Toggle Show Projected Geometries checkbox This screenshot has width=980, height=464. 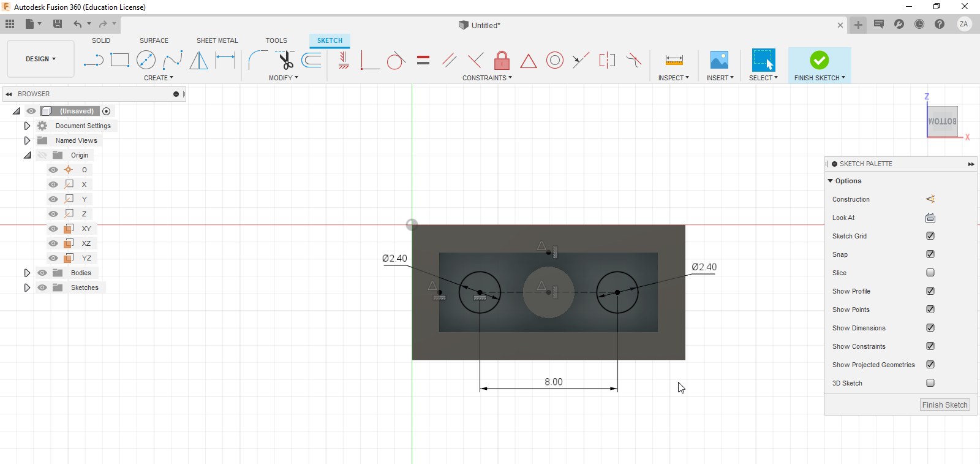pyautogui.click(x=930, y=365)
